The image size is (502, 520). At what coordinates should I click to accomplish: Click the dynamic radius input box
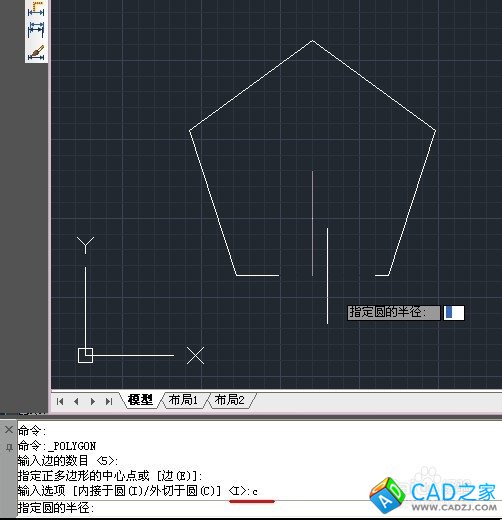pos(454,313)
